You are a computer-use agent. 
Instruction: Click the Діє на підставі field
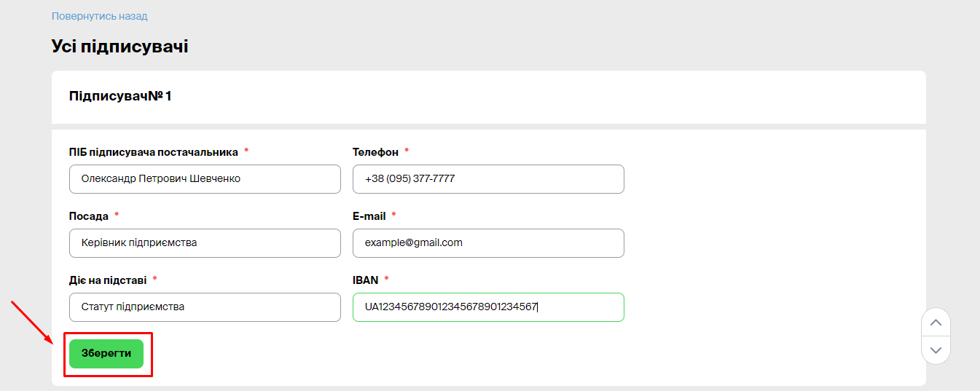click(x=205, y=307)
